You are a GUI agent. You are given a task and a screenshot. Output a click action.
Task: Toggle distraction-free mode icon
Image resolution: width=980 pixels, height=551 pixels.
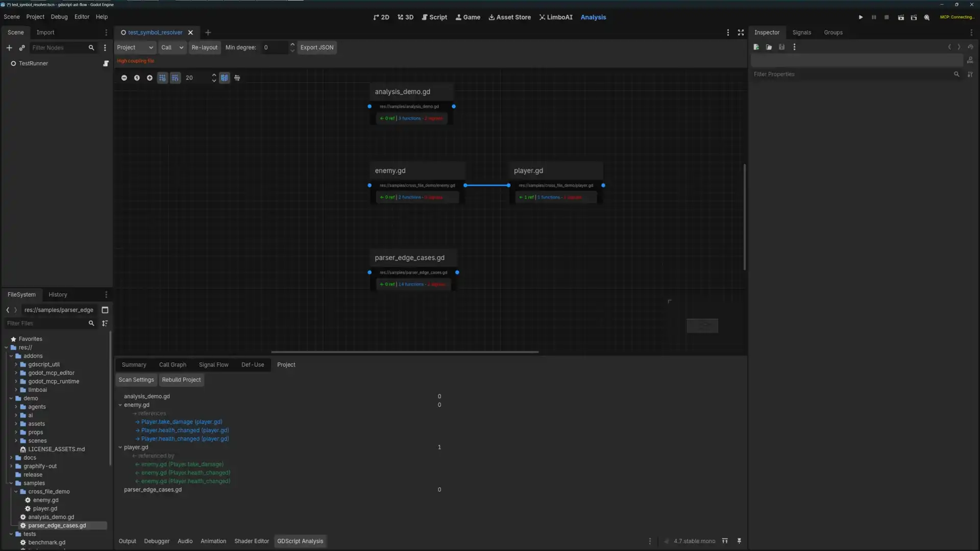pyautogui.click(x=741, y=33)
